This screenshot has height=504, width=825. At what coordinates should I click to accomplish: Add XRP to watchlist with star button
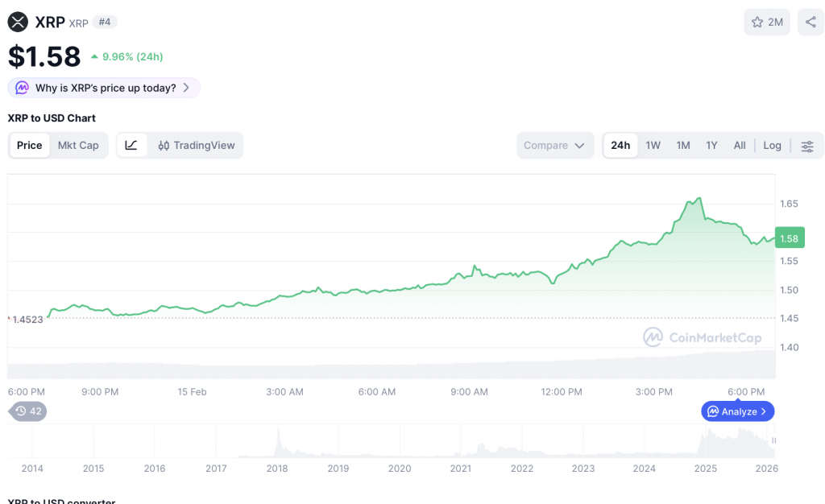tap(767, 23)
